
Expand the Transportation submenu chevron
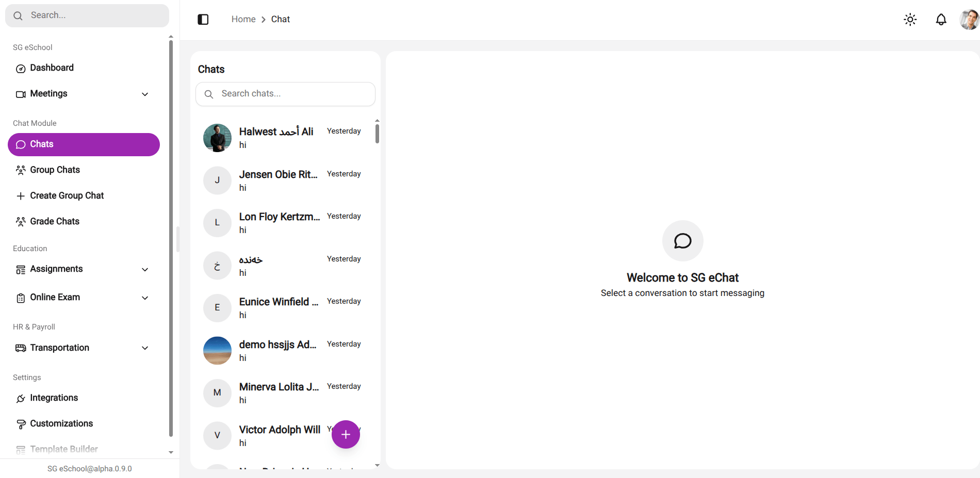[x=145, y=348]
